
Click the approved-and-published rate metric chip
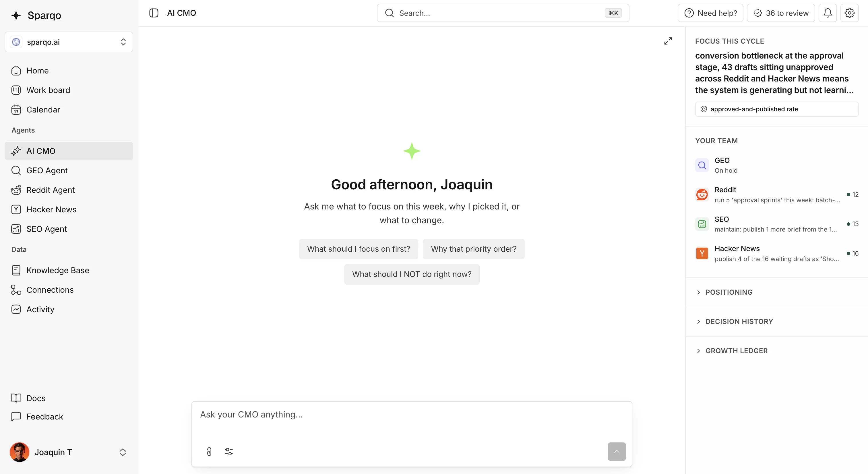coord(777,109)
